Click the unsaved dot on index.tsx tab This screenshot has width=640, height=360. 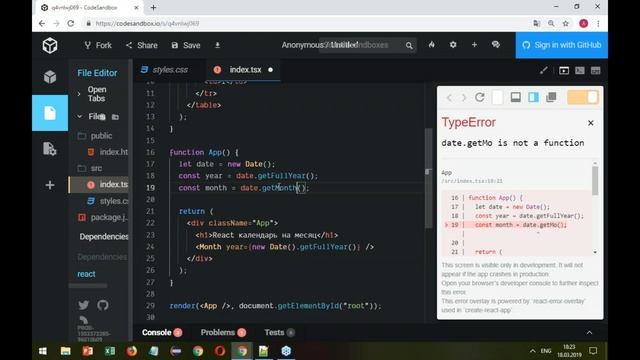[x=270, y=70]
